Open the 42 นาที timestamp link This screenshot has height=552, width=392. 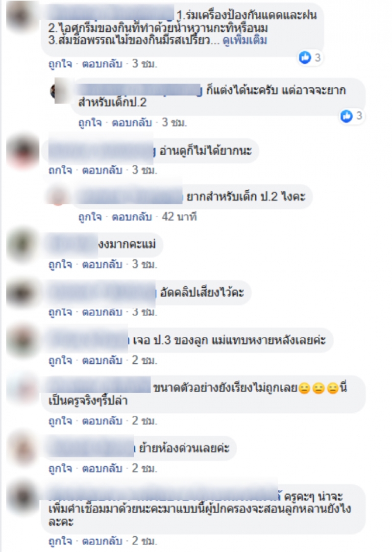[179, 217]
